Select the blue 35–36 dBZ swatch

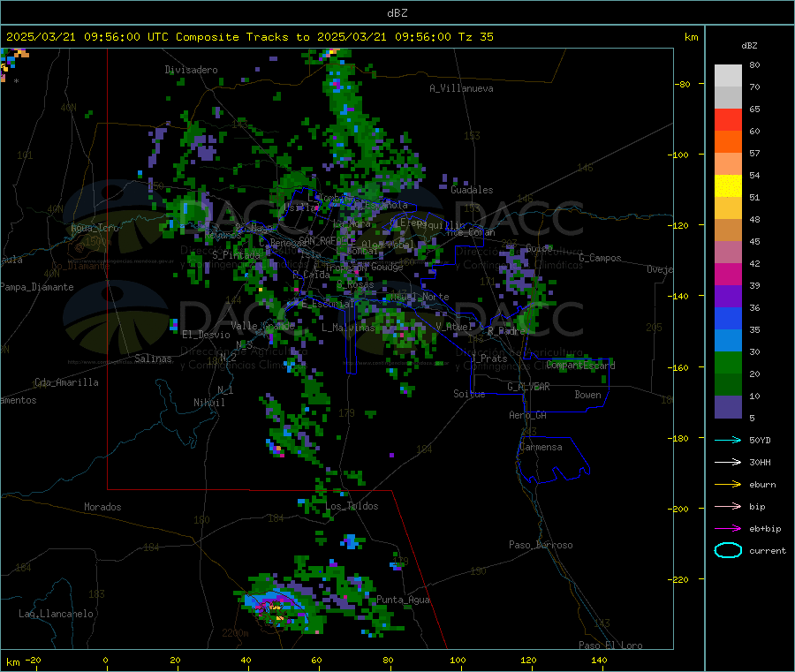click(x=728, y=318)
